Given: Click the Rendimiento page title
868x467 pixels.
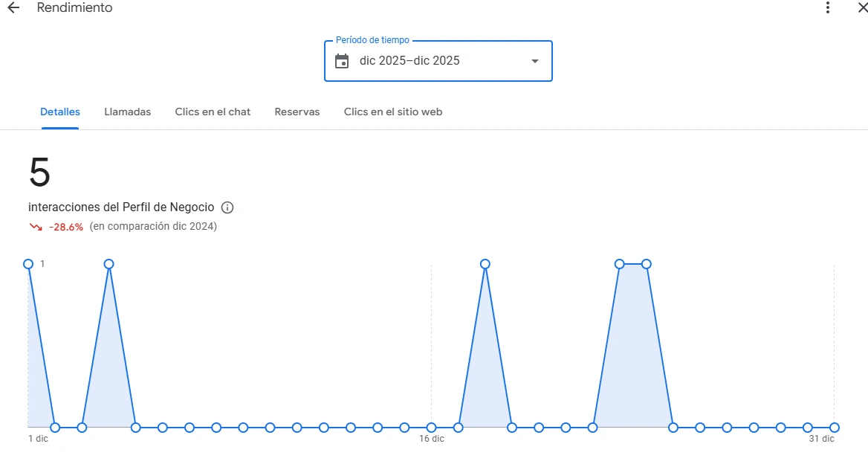Looking at the screenshot, I should (x=75, y=7).
